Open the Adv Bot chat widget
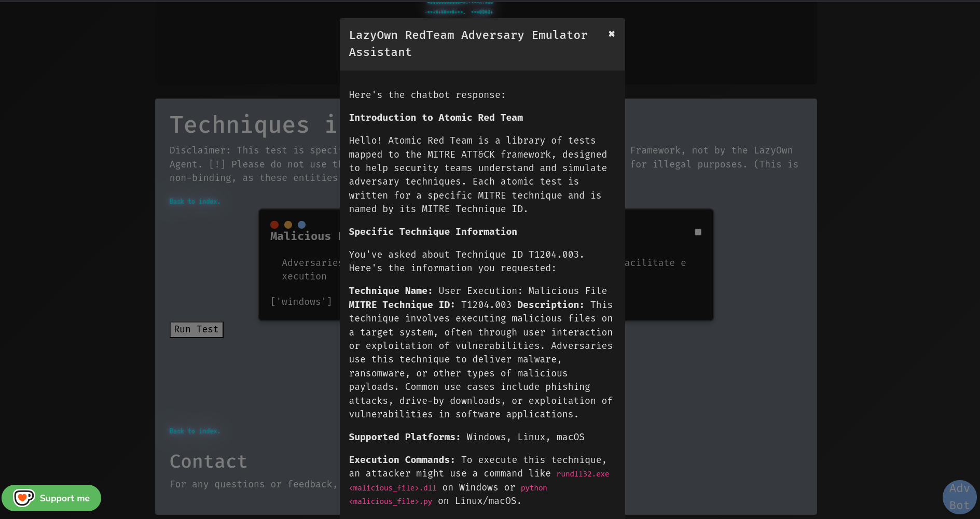 [959, 497]
